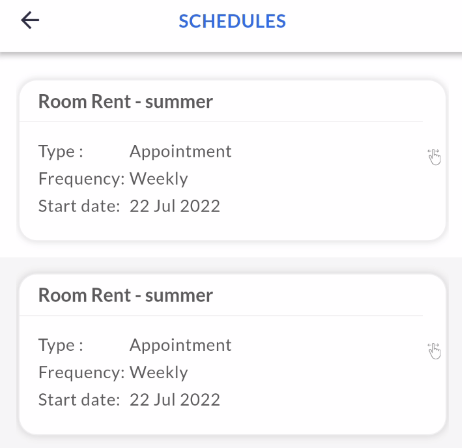The image size is (462, 448).
Task: Click 'Start date:' label in second card
Action: point(79,400)
